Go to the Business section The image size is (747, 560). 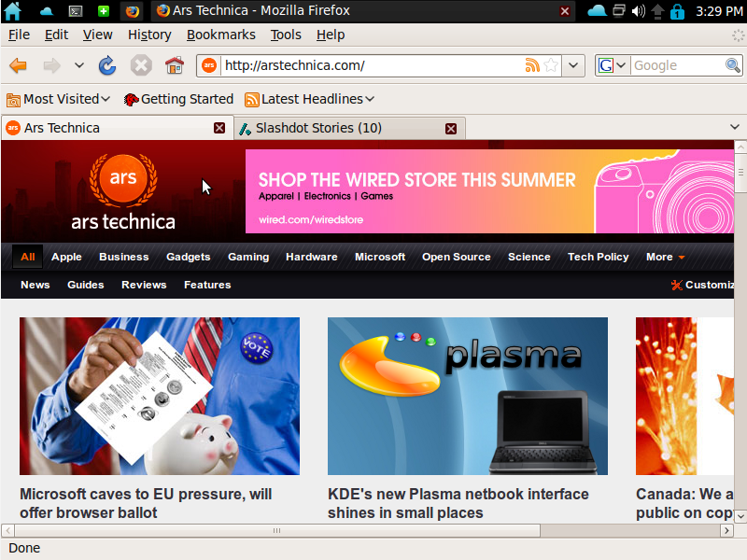124,258
